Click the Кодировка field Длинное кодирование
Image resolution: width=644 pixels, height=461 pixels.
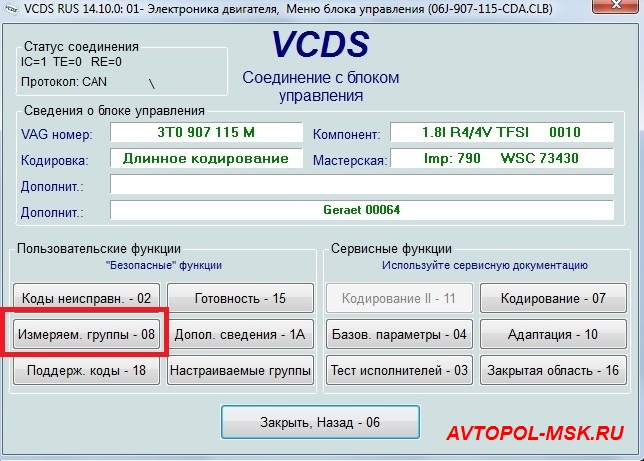click(x=206, y=158)
